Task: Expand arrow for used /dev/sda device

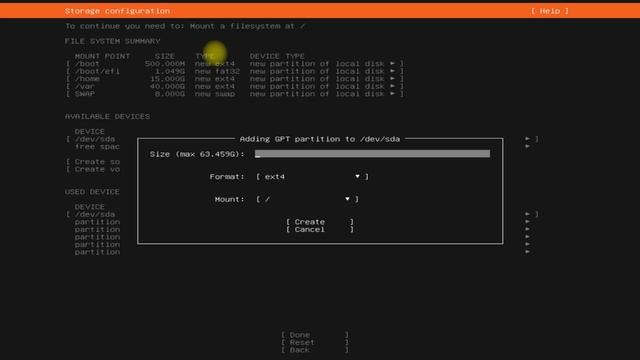Action: pos(528,214)
